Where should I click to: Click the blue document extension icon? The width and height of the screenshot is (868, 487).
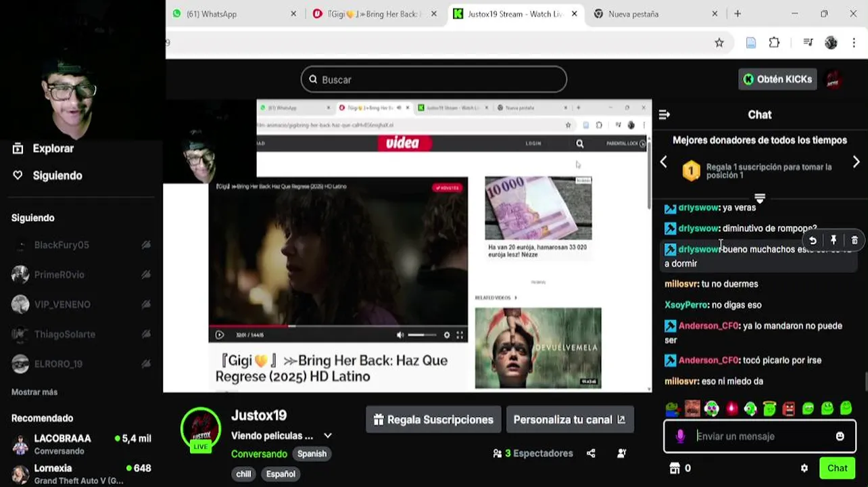pos(750,43)
